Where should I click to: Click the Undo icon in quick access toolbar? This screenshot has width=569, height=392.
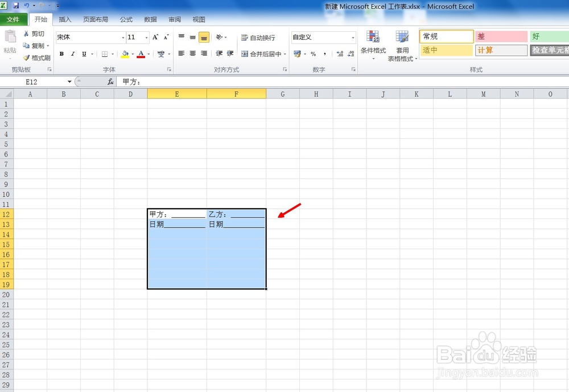(x=27, y=6)
